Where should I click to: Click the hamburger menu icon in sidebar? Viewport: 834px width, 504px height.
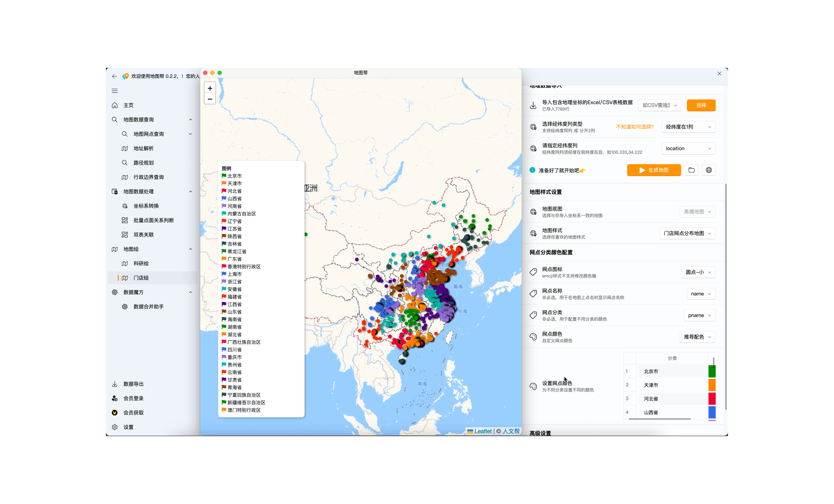pos(115,91)
